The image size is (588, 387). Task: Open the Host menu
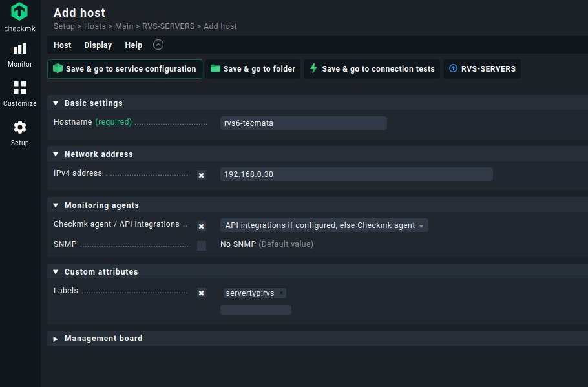click(63, 45)
